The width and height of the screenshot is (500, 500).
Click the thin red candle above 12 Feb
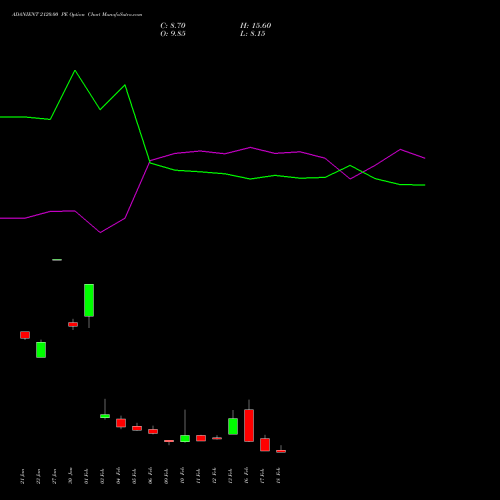tap(217, 438)
